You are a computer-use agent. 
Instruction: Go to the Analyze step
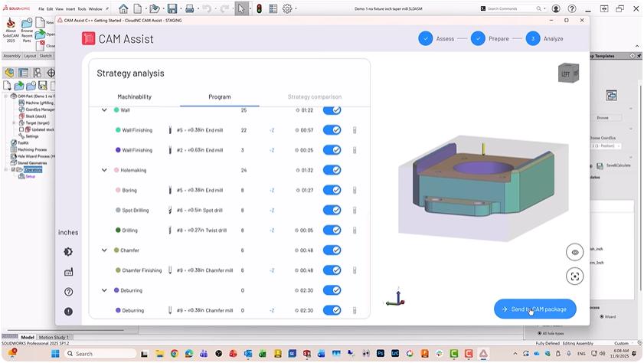point(544,38)
